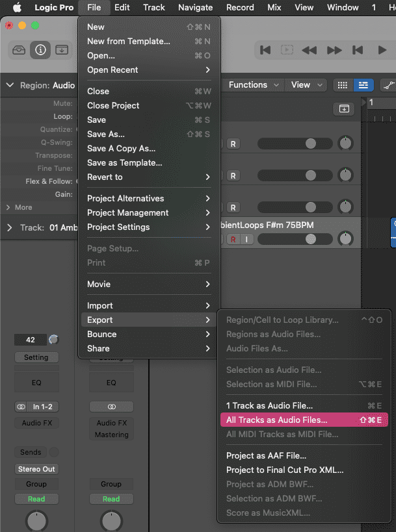Viewport: 396px width, 532px height.
Task: Click the Play from Selection button
Action: click(287, 50)
